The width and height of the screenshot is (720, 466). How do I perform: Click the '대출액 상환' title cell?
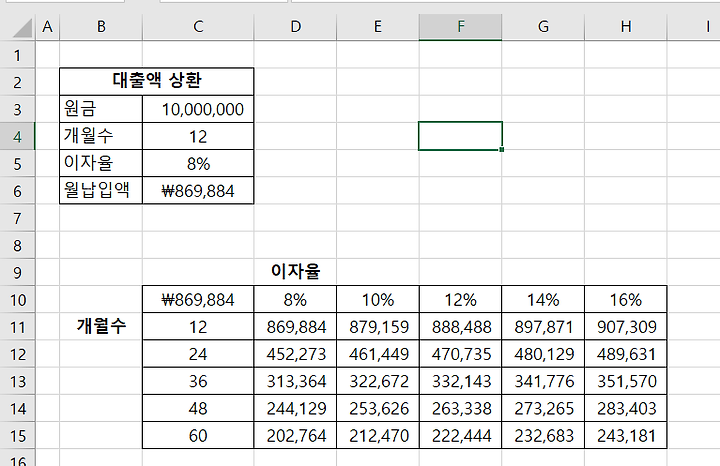coord(157,82)
